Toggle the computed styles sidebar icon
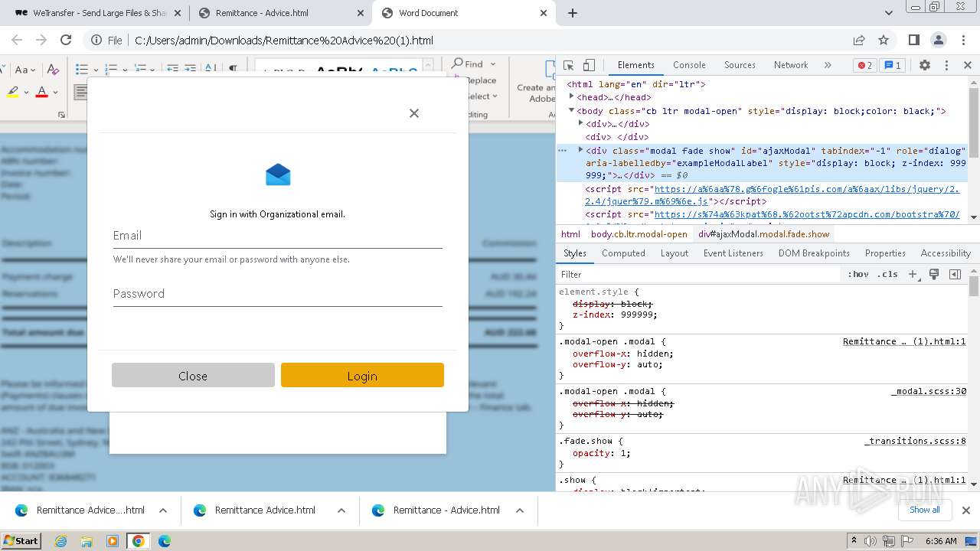The image size is (980, 551). (x=955, y=274)
